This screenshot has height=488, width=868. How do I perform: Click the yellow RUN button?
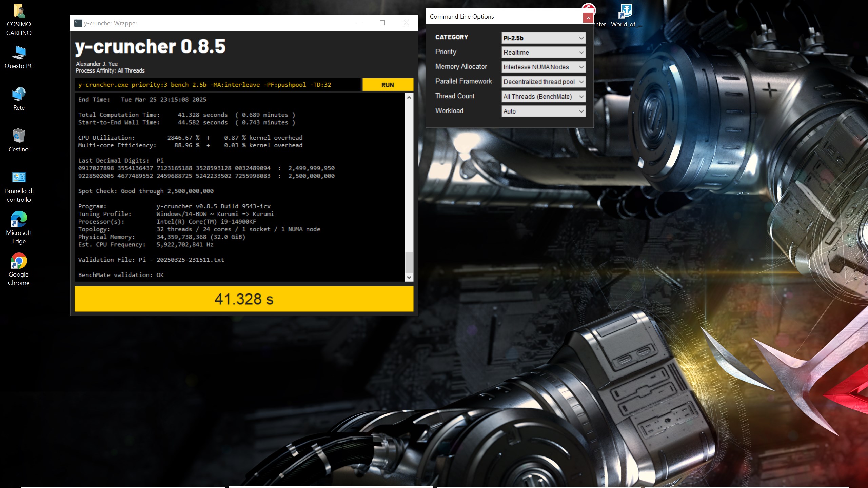[x=388, y=85]
